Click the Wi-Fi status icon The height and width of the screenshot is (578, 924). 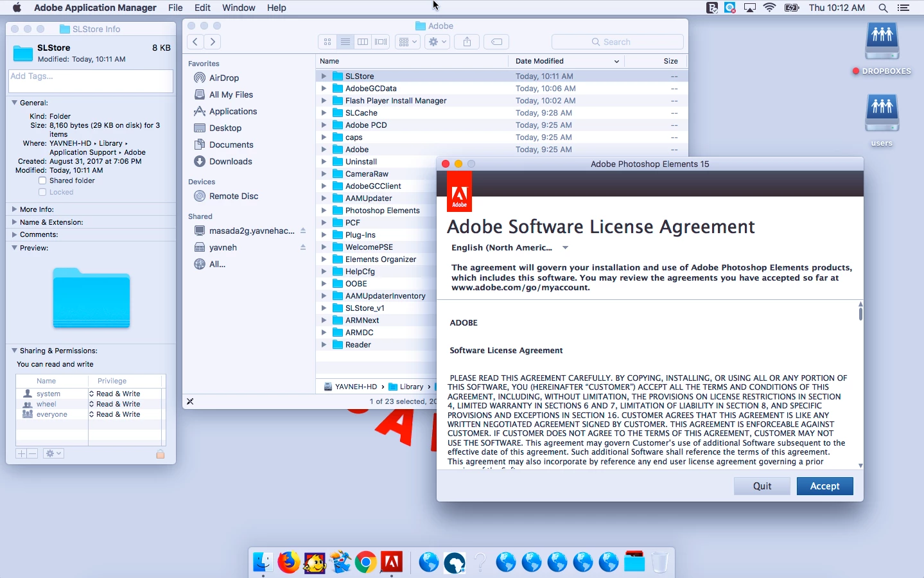770,8
